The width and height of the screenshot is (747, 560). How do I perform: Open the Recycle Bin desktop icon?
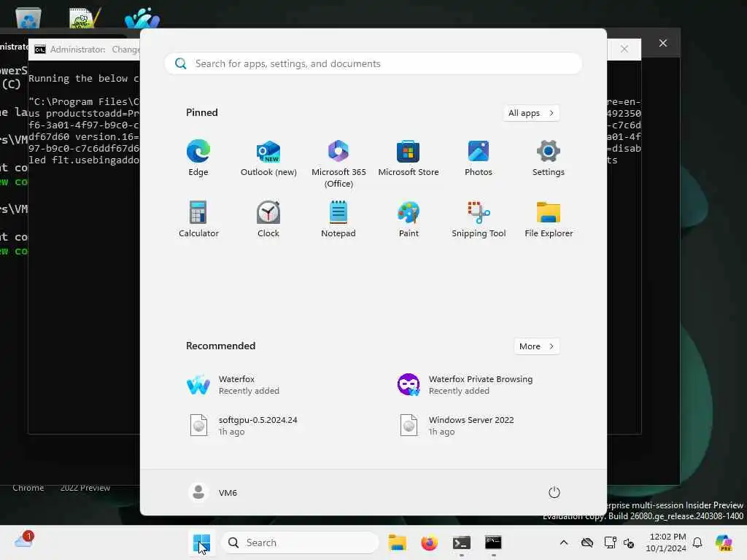point(28,17)
